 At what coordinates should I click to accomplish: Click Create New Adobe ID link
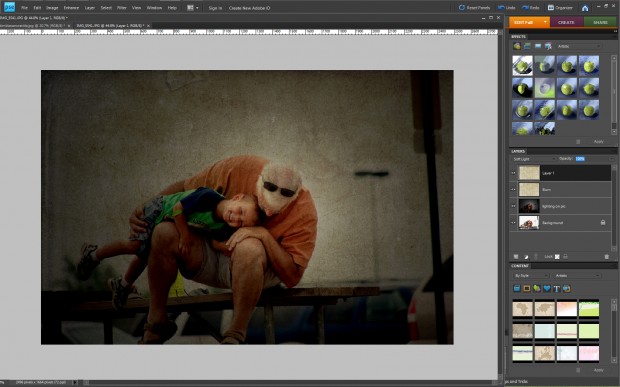pyautogui.click(x=250, y=8)
